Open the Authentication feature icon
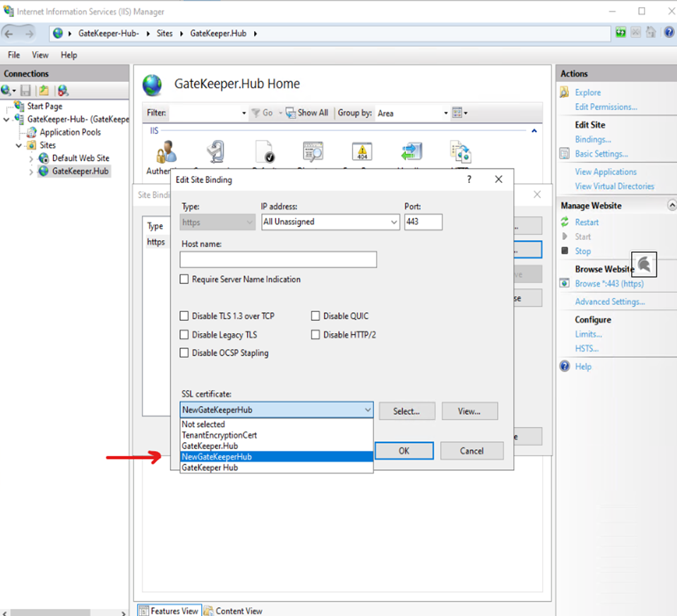Image resolution: width=677 pixels, height=616 pixels. pyautogui.click(x=166, y=152)
